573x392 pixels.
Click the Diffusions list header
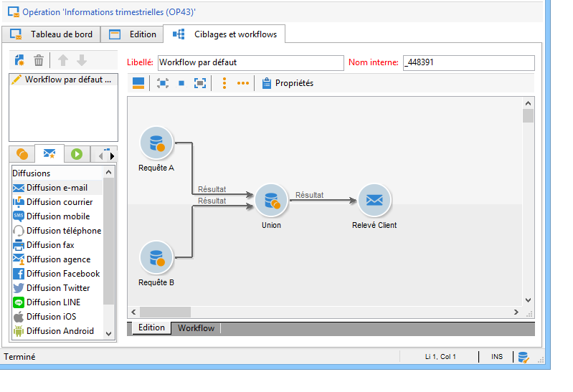pos(57,173)
